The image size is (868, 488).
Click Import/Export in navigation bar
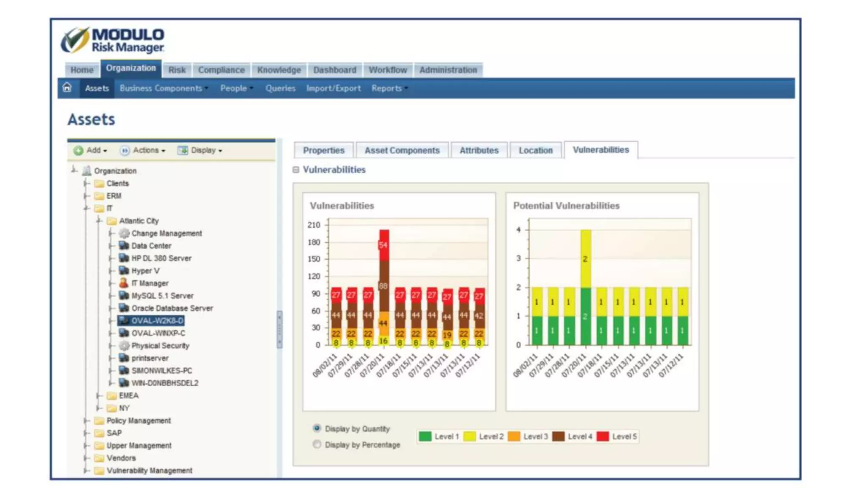333,88
